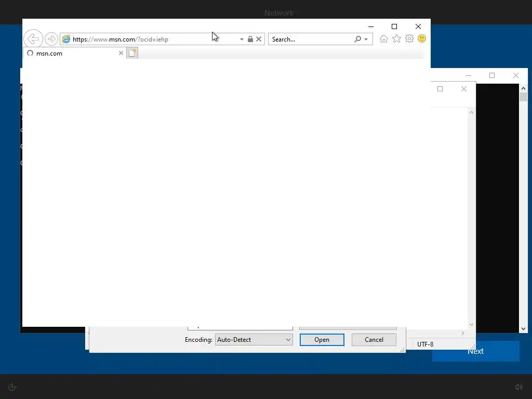Click the file name input field in dialog

tap(240, 328)
